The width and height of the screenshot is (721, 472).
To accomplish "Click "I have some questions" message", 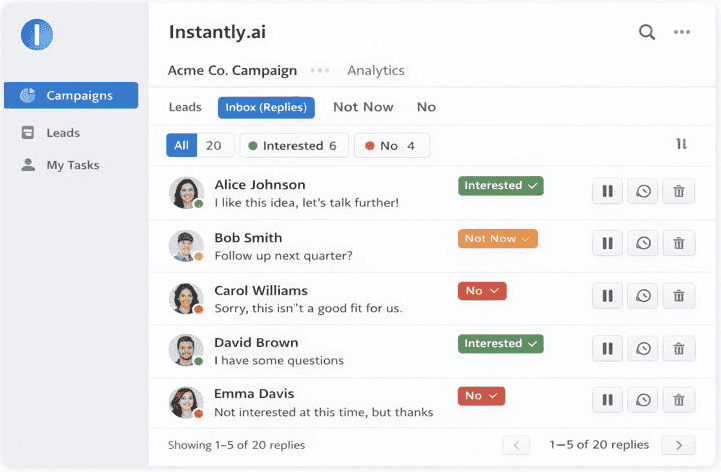I will [279, 361].
